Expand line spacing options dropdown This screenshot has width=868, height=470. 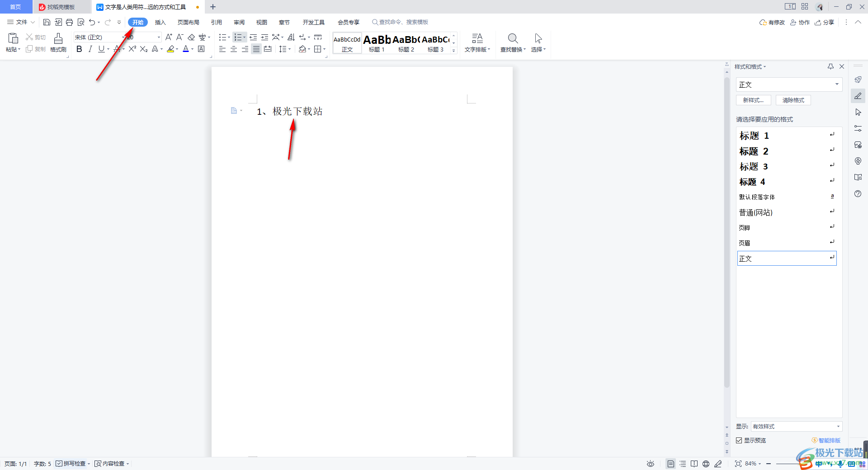(289, 49)
